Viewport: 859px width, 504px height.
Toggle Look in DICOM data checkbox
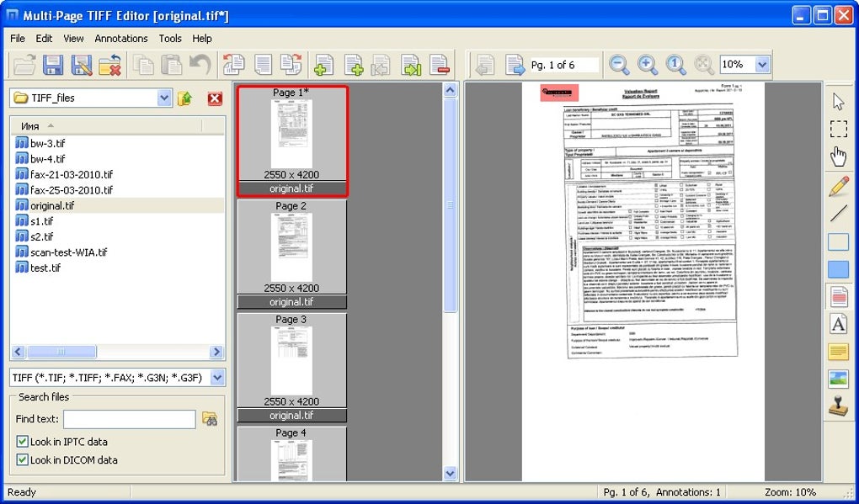[22, 459]
